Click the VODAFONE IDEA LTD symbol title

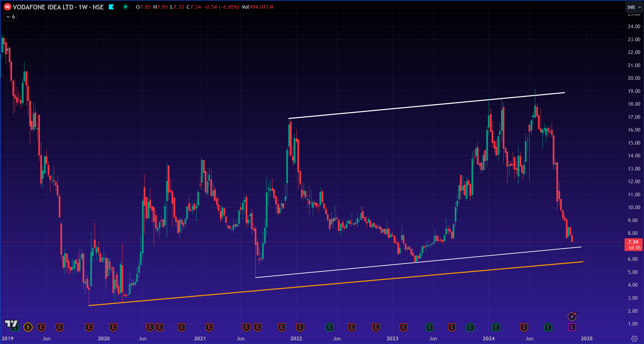coord(43,7)
